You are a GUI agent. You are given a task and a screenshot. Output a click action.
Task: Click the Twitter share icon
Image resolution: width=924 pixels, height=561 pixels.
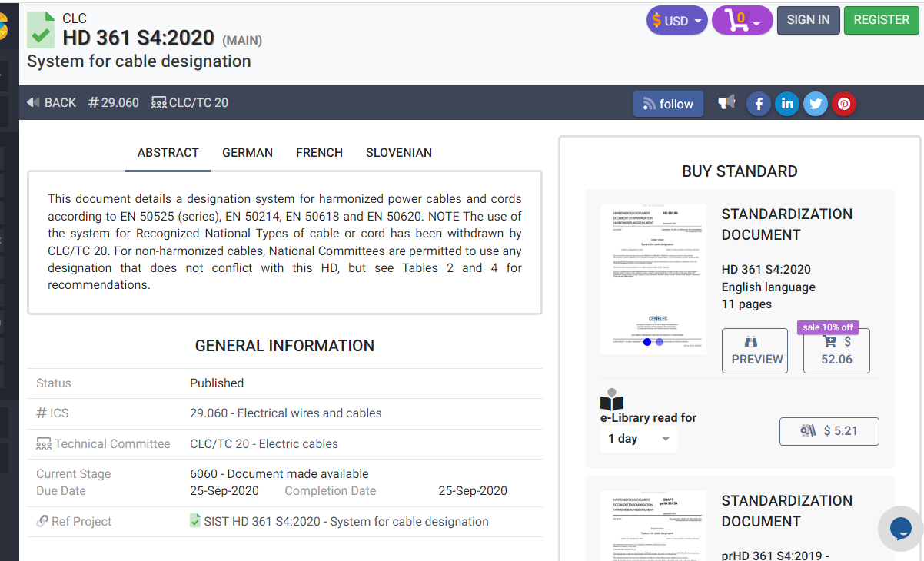pos(815,104)
